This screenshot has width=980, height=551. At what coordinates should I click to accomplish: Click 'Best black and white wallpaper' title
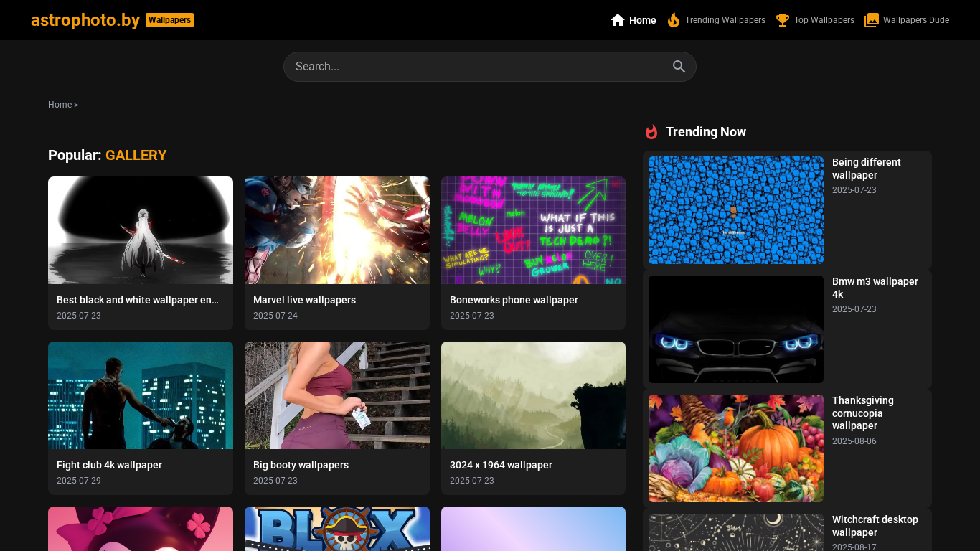point(138,300)
